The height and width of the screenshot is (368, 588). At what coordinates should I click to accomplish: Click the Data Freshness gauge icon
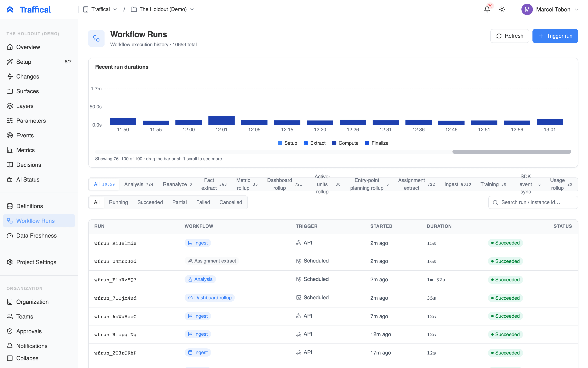pos(10,236)
